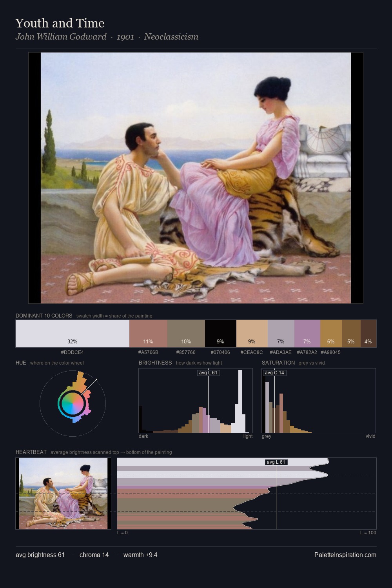This screenshot has height=588, width=392.
Task: Click the hex code #A5766B text
Action: coord(148,352)
